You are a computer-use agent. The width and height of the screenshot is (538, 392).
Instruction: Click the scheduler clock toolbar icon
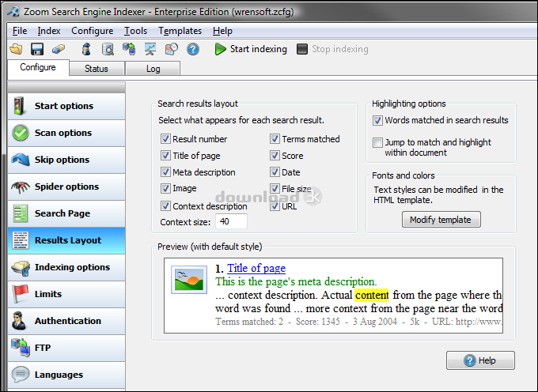click(172, 49)
